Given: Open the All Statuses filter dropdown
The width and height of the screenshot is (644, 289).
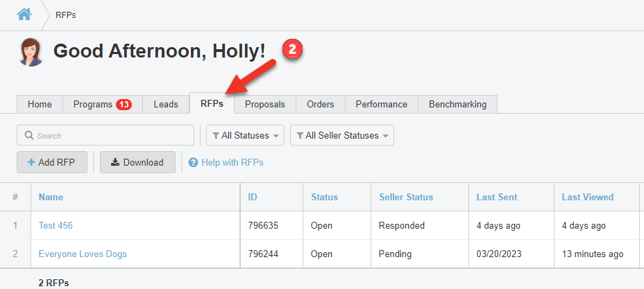Looking at the screenshot, I should pyautogui.click(x=245, y=136).
